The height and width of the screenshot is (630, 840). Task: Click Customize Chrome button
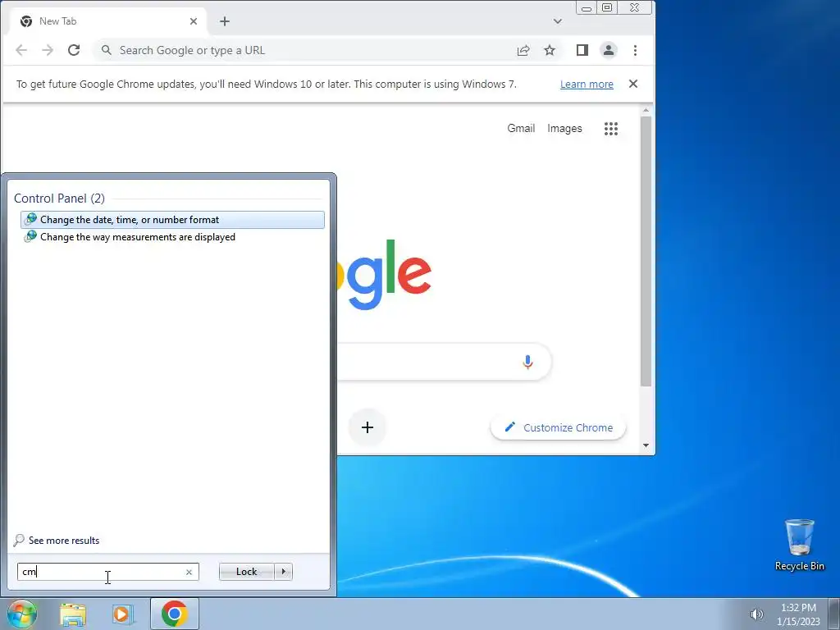tap(558, 427)
